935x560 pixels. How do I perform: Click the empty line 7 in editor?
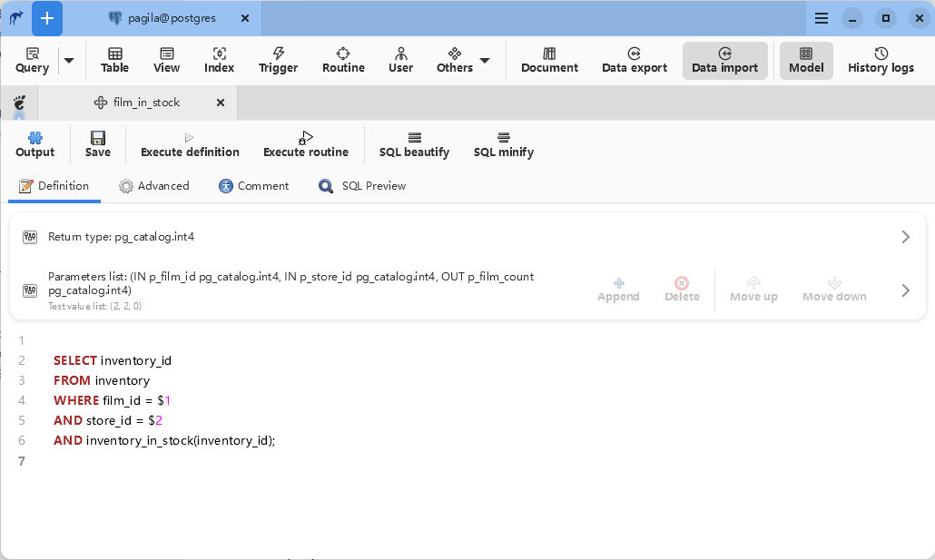[x=272, y=461]
